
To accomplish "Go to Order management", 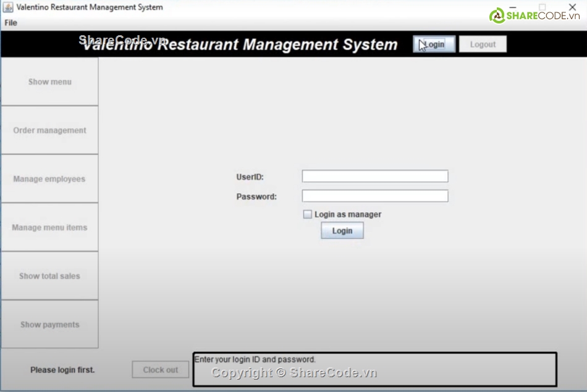I will pos(50,130).
